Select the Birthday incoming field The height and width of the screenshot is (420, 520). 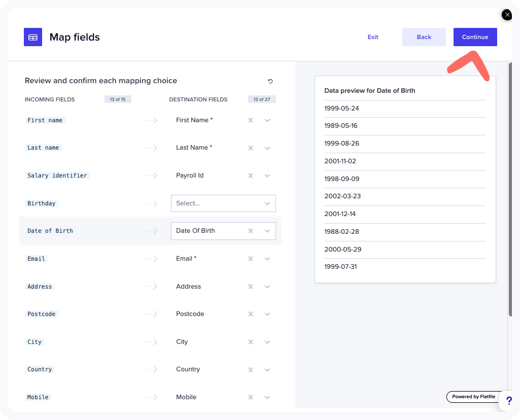pyautogui.click(x=42, y=203)
